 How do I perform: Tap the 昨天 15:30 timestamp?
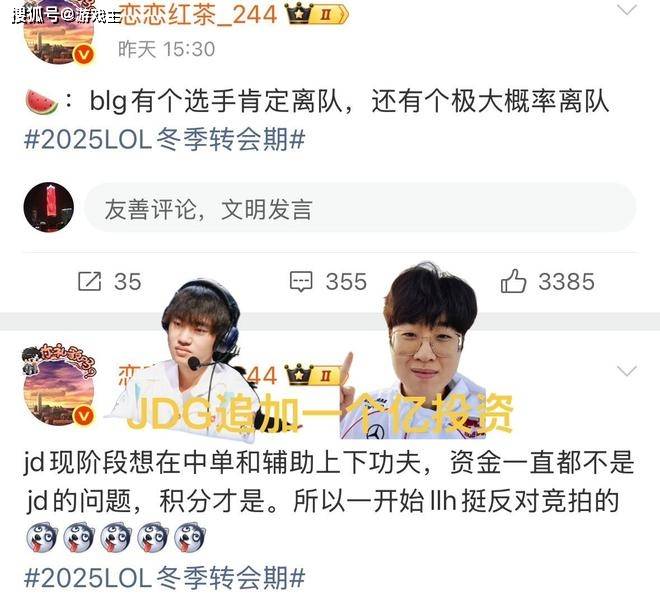click(x=166, y=49)
